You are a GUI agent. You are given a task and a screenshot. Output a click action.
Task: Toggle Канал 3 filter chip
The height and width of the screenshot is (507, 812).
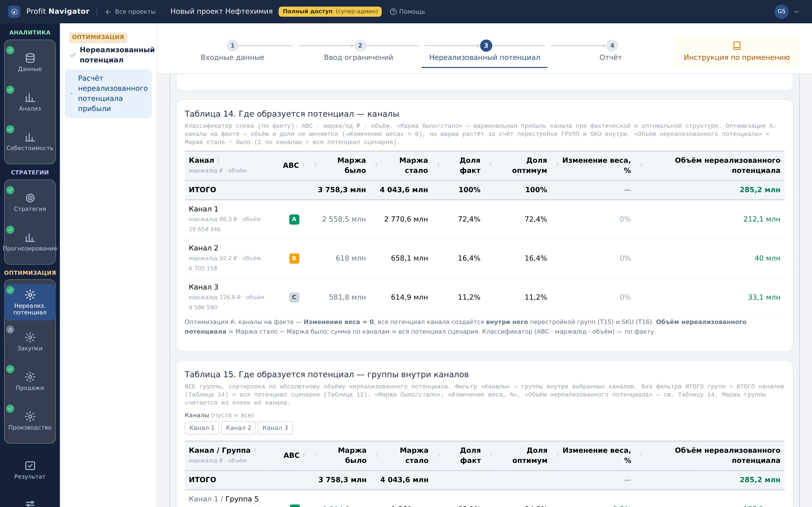click(x=275, y=428)
